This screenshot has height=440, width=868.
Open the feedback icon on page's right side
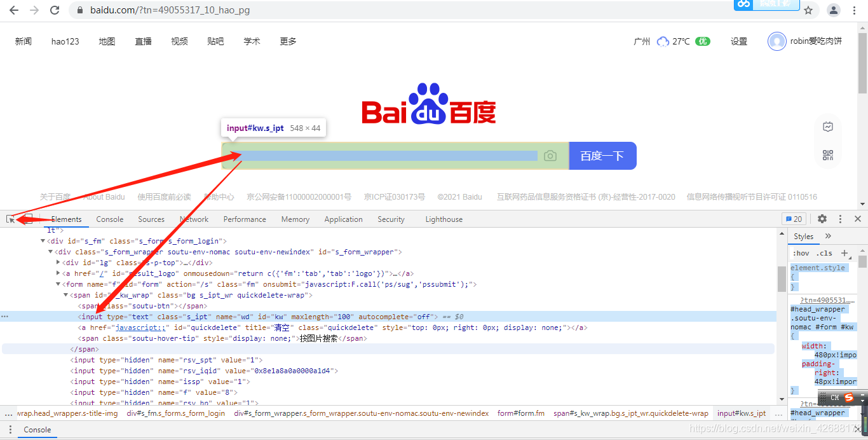pyautogui.click(x=828, y=127)
